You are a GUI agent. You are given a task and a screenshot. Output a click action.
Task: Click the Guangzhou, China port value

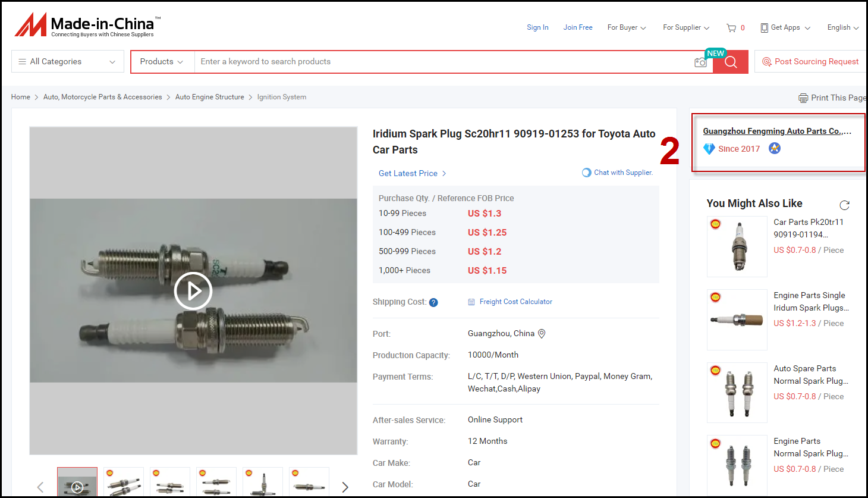501,334
